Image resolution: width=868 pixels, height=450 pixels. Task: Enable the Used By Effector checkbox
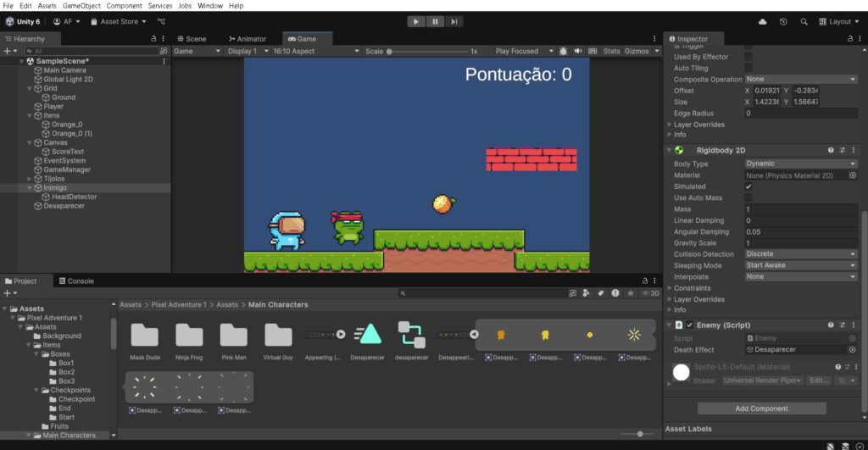pyautogui.click(x=748, y=57)
